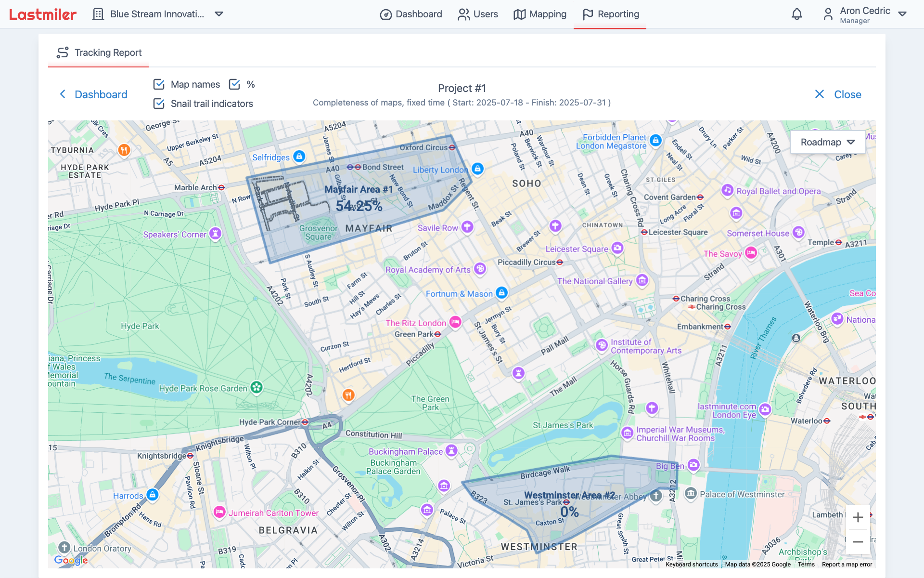Viewport: 924px width, 578px height.
Task: Click The National Gallery marker
Action: [642, 280]
